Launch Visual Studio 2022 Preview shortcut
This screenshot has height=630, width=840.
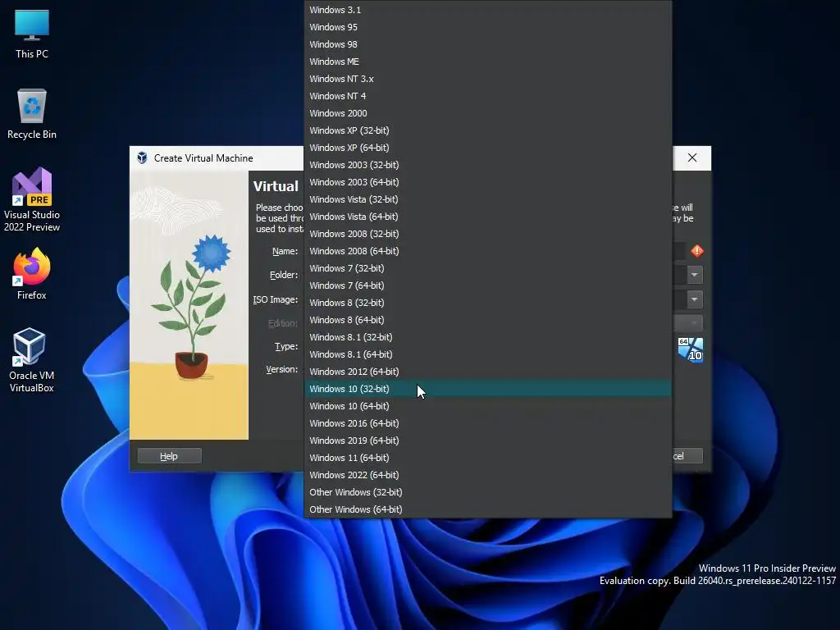tap(32, 200)
